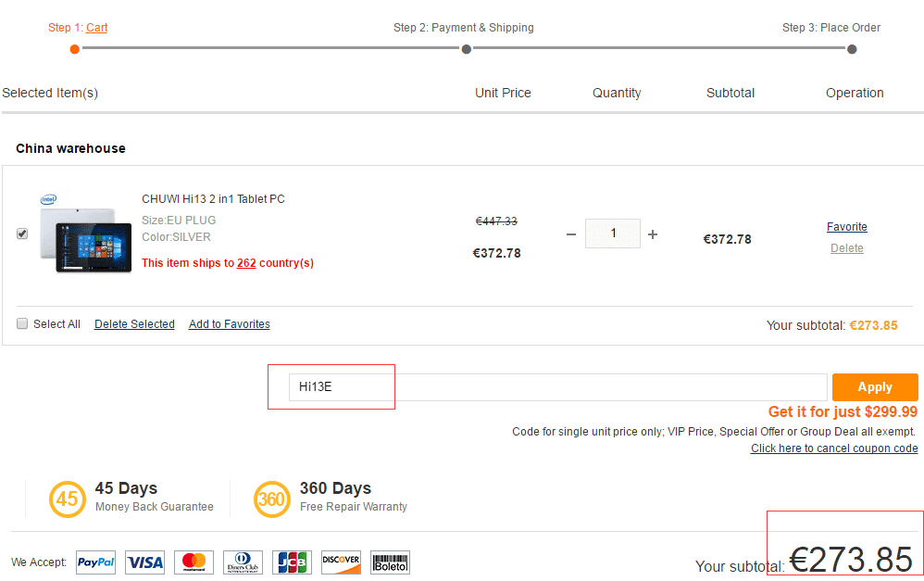924x581 pixels.
Task: Open the 262 countries shipping link
Action: coord(246,263)
